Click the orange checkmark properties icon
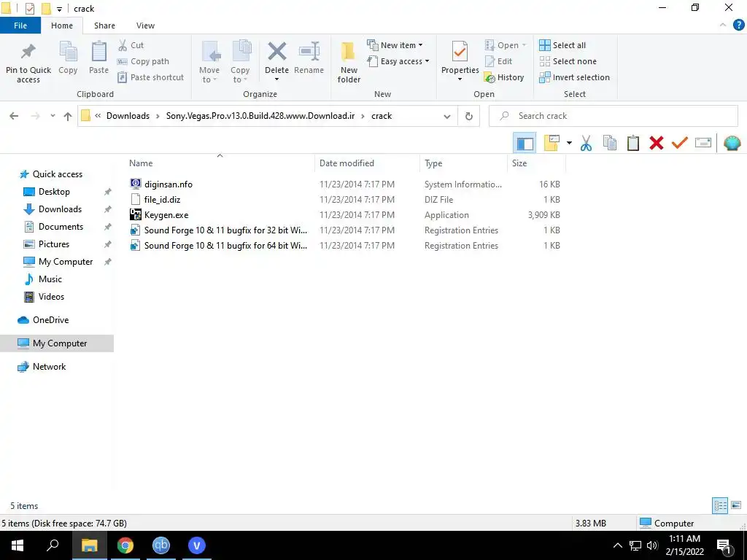The width and height of the screenshot is (747, 560). point(680,142)
